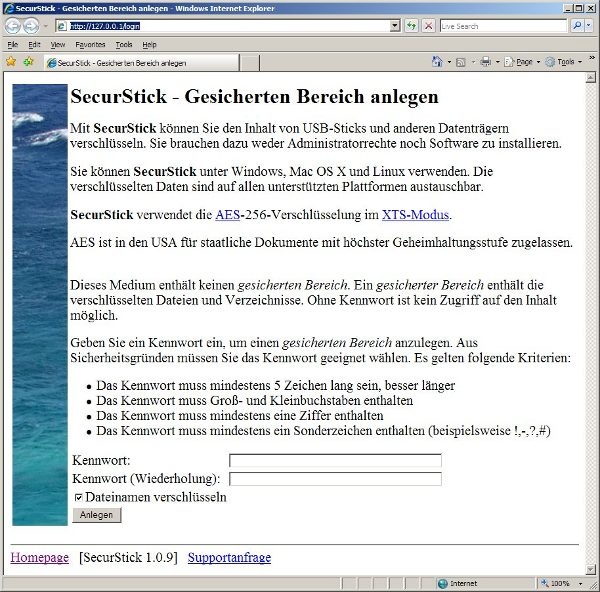Open the Favorites menu
600x592 pixels.
pyautogui.click(x=90, y=45)
